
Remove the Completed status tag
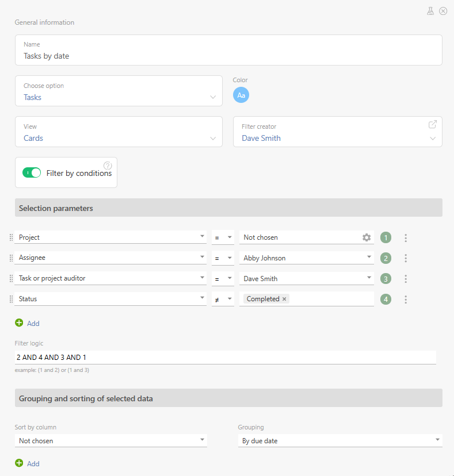[284, 299]
